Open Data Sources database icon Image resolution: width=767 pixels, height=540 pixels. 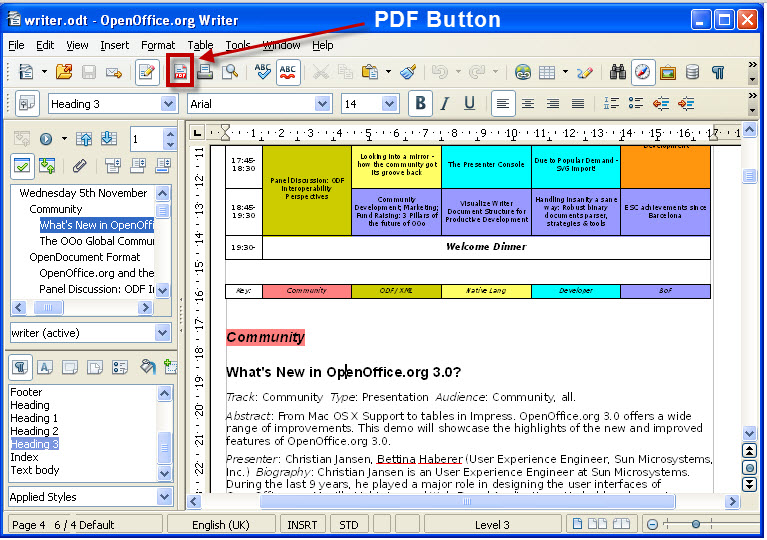tap(692, 72)
